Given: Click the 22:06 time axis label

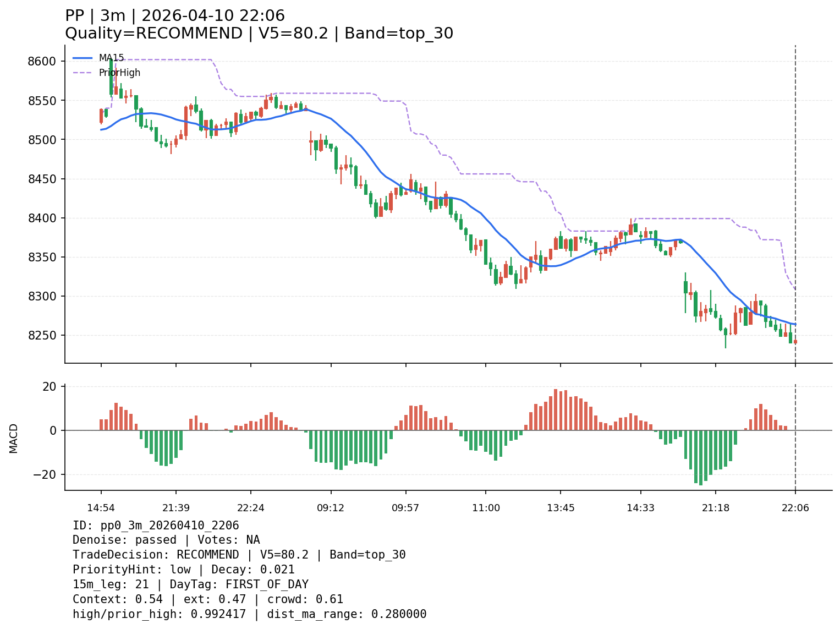Looking at the screenshot, I should (795, 508).
